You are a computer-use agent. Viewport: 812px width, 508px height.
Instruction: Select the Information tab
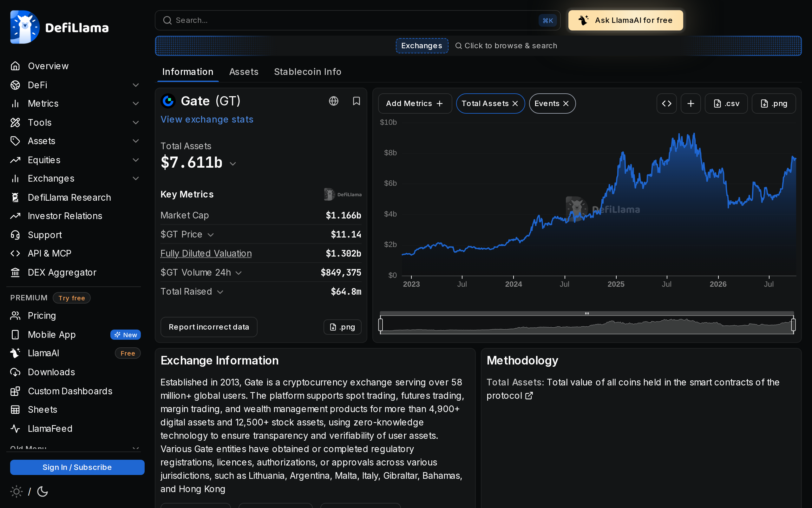point(188,71)
